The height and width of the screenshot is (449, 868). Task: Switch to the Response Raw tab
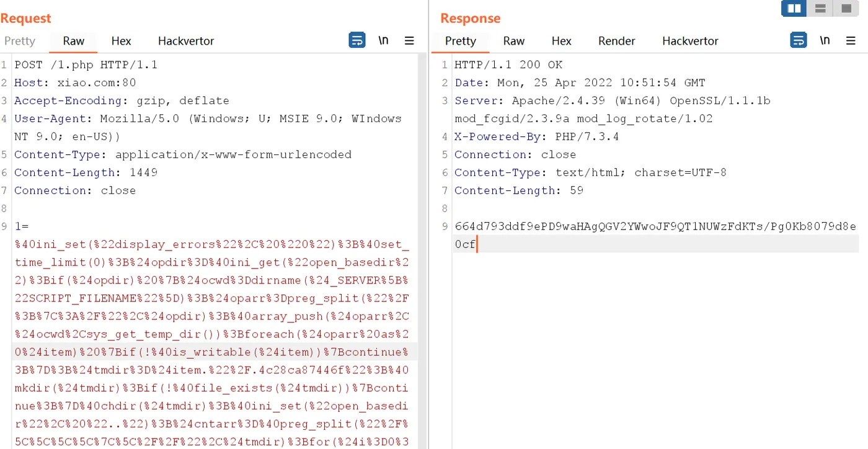pos(514,41)
